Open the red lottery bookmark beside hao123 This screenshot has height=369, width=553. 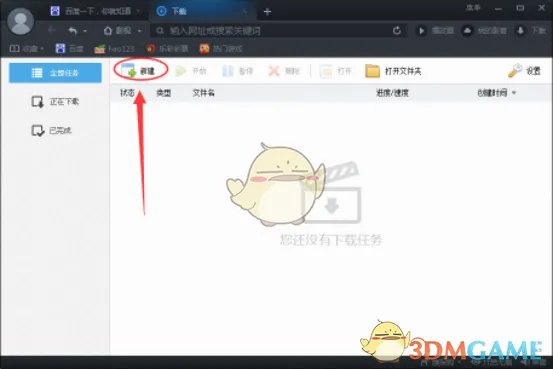(x=167, y=48)
